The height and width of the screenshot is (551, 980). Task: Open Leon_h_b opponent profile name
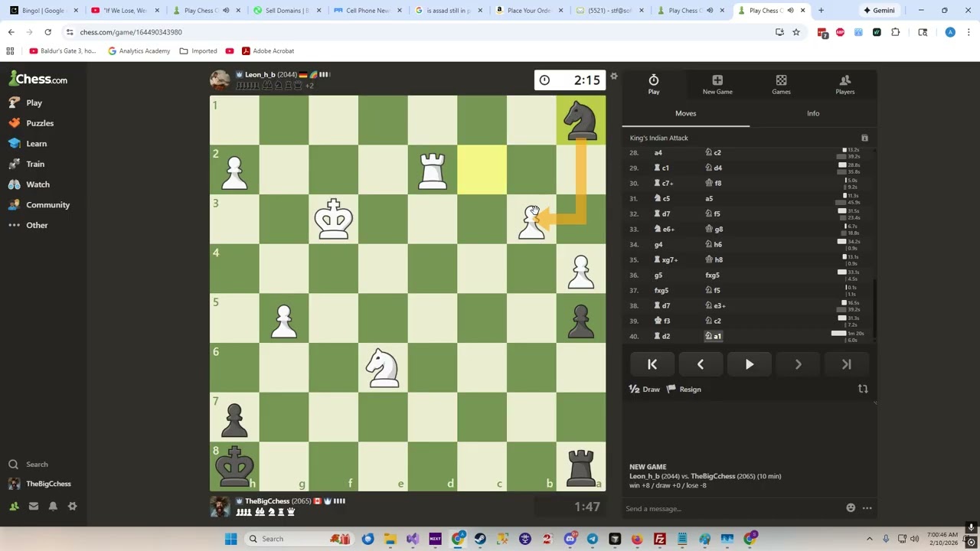click(260, 75)
